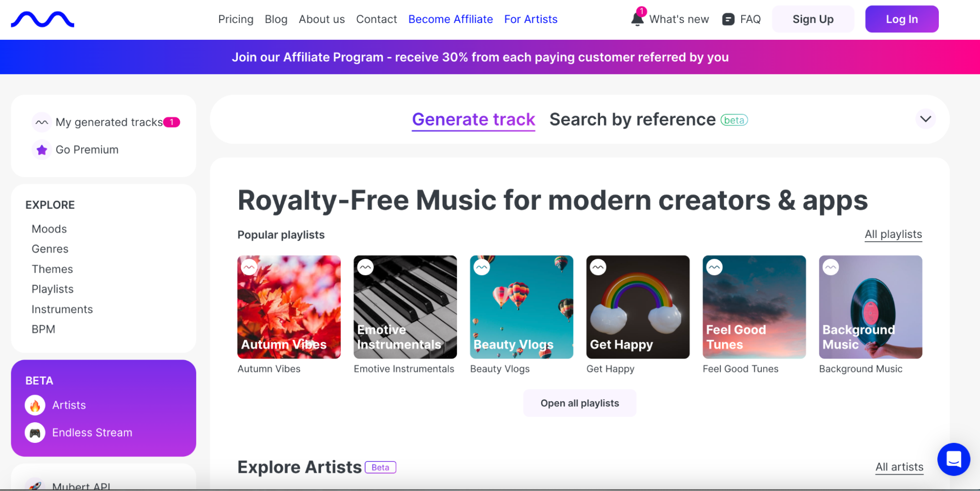The image size is (980, 491).
Task: Open My generated tracks via wave icon
Action: tap(42, 122)
